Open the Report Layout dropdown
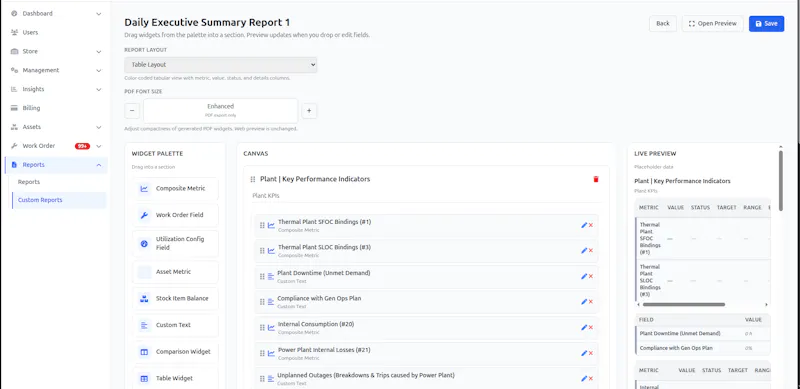Screen dimensions: 800x389 point(220,65)
